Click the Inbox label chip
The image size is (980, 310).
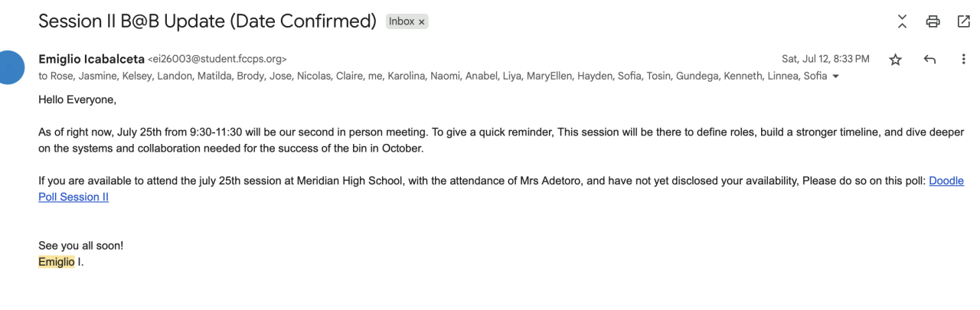tap(401, 22)
